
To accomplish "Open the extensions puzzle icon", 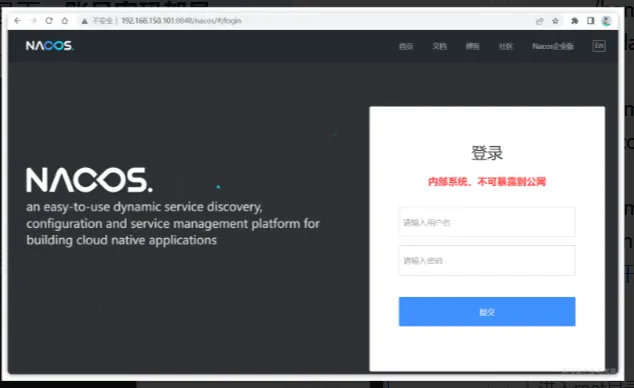I will click(574, 21).
